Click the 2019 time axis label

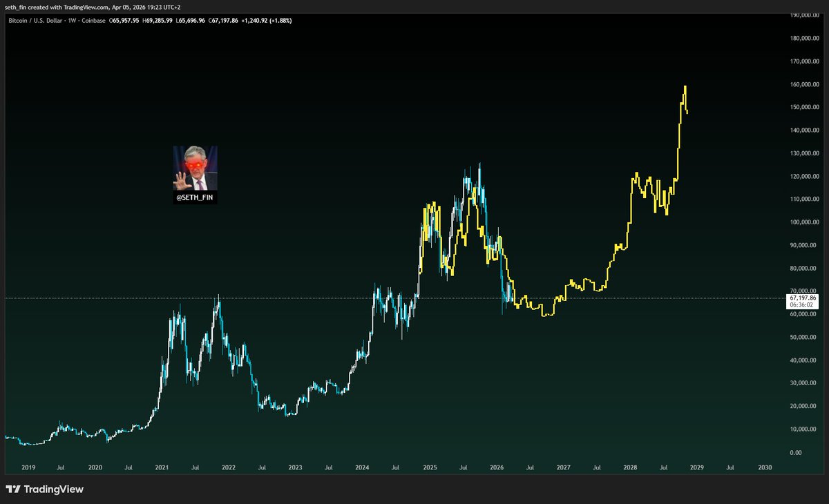click(28, 467)
